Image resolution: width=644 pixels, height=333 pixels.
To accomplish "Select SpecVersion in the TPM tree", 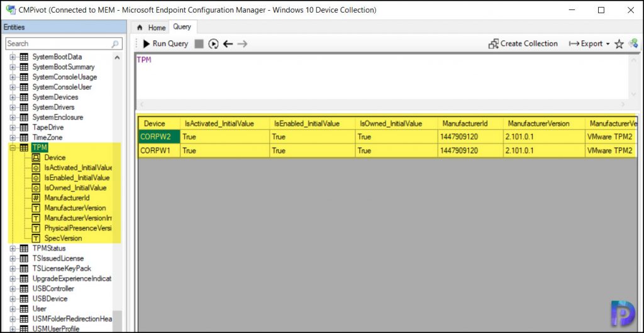I will tap(63, 238).
